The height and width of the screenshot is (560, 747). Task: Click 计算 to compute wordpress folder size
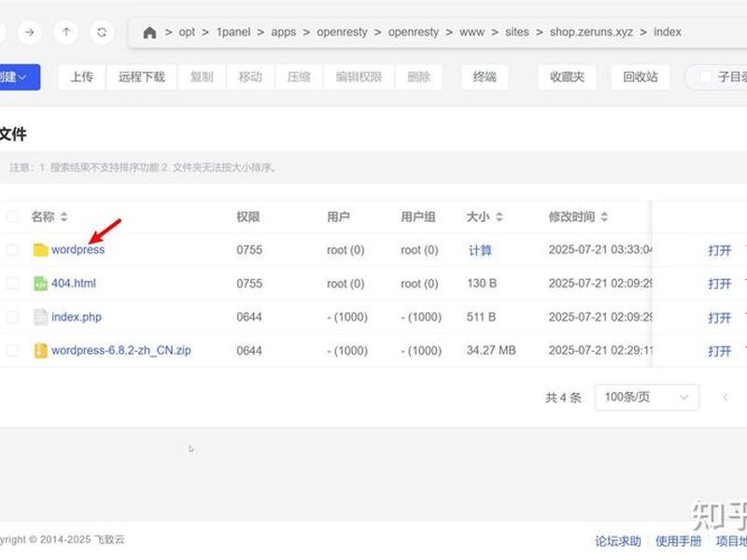480,250
